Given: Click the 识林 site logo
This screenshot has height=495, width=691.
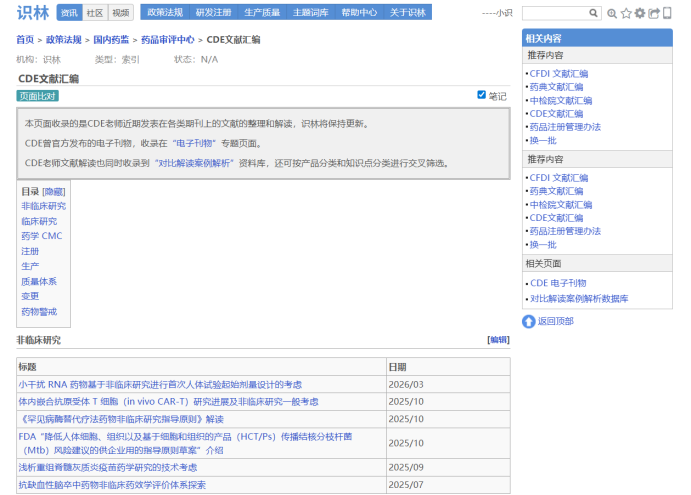Looking at the screenshot, I should [32, 13].
